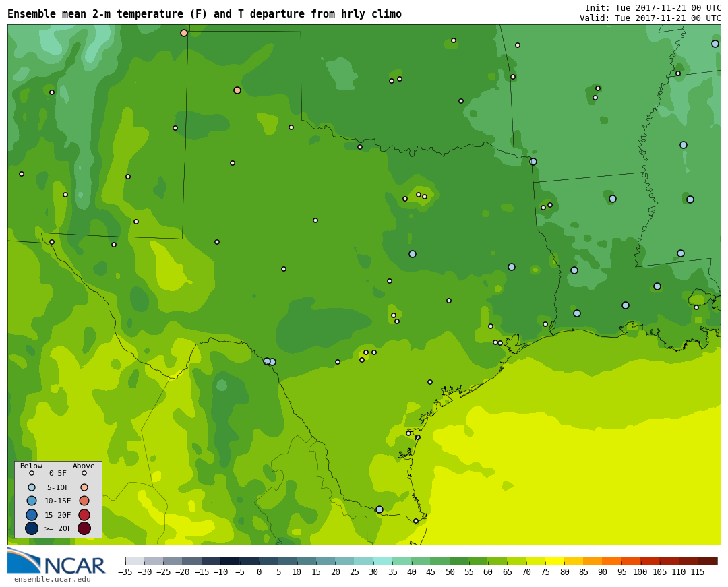This screenshot has width=728, height=587.
Task: Select the light blue Below 5-10F legend circle
Action: 32,487
